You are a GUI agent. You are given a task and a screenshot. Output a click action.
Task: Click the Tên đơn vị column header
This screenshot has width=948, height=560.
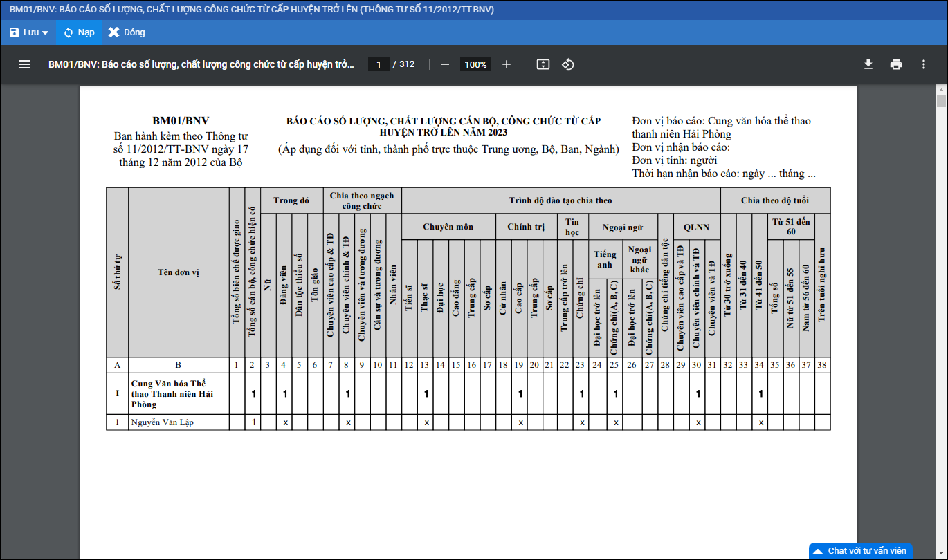click(x=179, y=272)
